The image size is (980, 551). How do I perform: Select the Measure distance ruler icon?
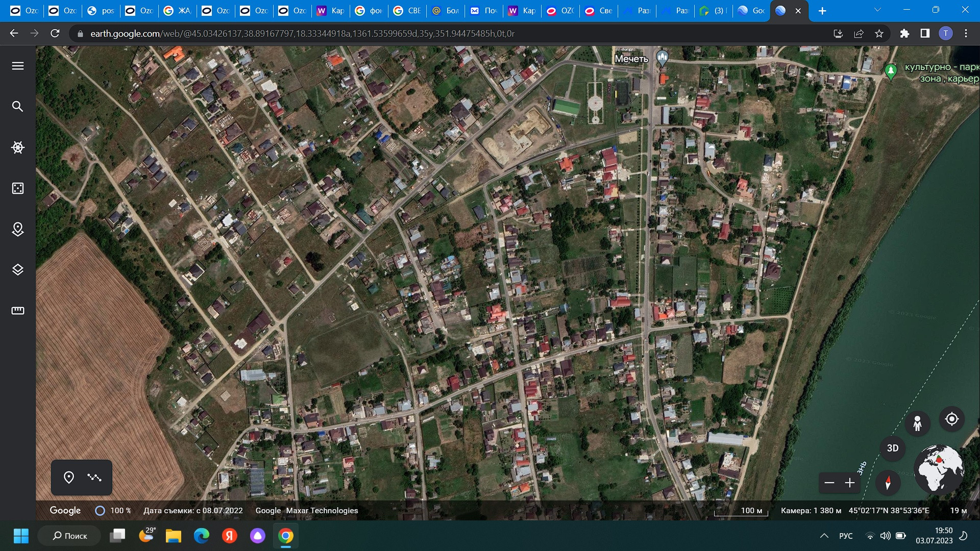(x=18, y=311)
